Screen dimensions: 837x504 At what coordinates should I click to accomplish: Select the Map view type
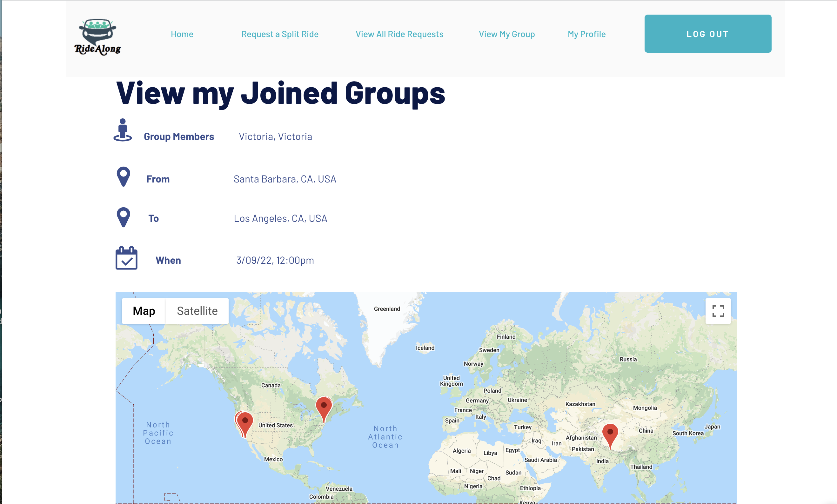tap(144, 311)
